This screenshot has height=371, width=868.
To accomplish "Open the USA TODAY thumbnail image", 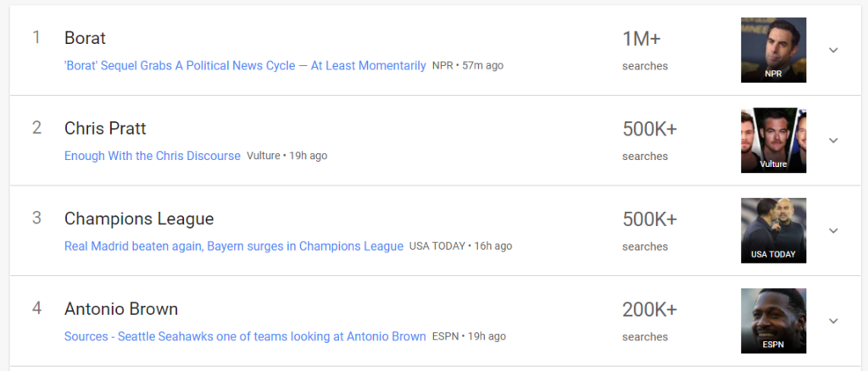I will point(773,230).
